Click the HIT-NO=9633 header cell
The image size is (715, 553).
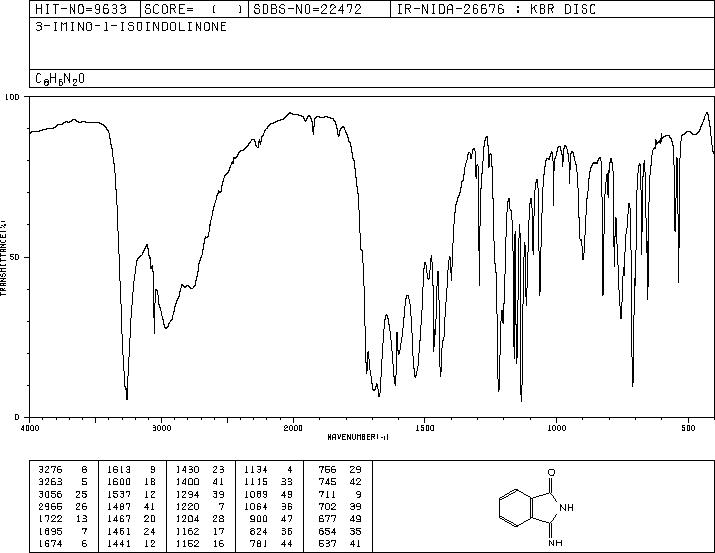point(81,9)
